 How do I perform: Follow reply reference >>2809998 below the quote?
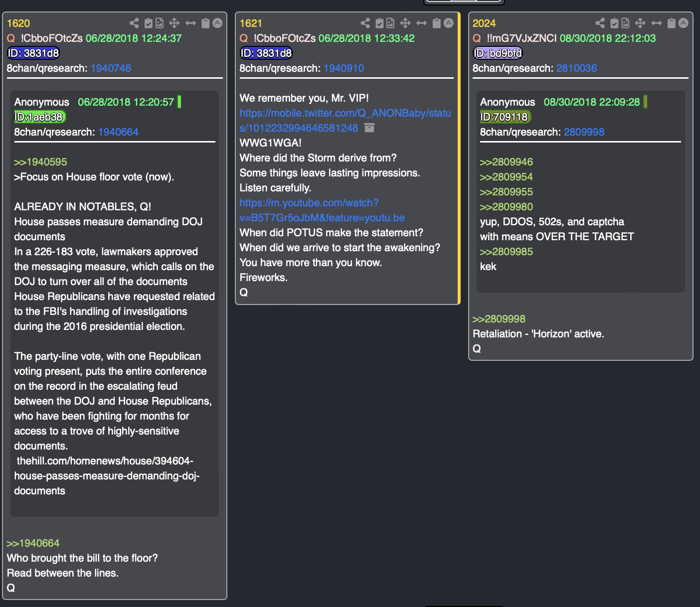pos(499,319)
